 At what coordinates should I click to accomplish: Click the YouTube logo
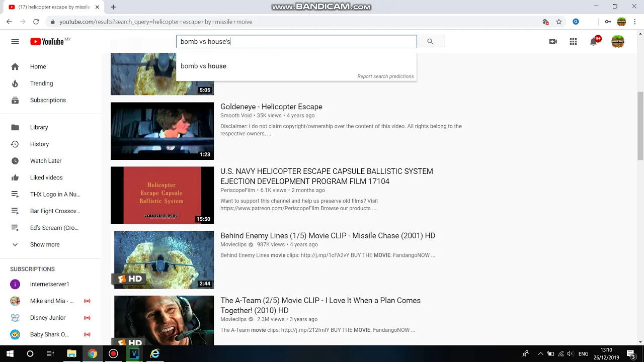point(47,42)
